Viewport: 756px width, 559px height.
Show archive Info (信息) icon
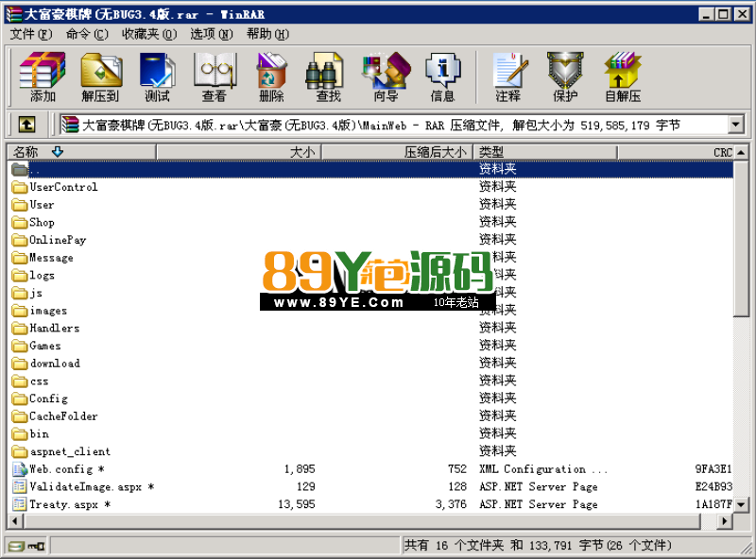(442, 77)
